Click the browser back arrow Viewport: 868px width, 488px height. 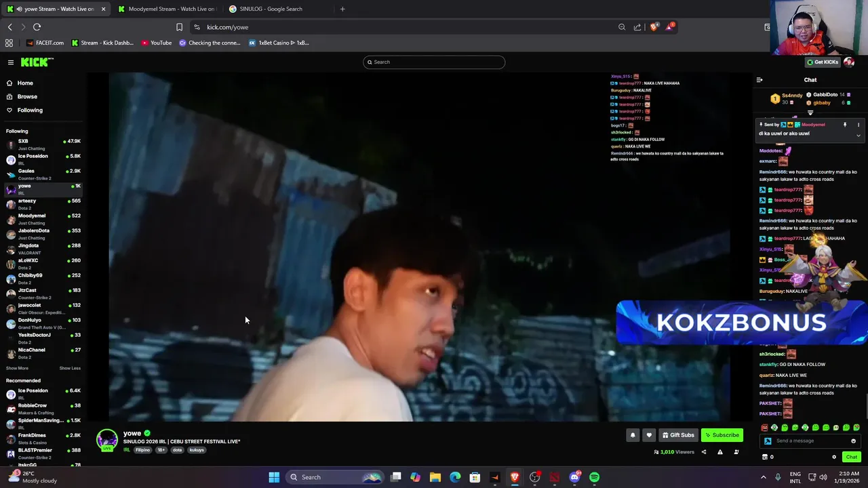(x=10, y=27)
